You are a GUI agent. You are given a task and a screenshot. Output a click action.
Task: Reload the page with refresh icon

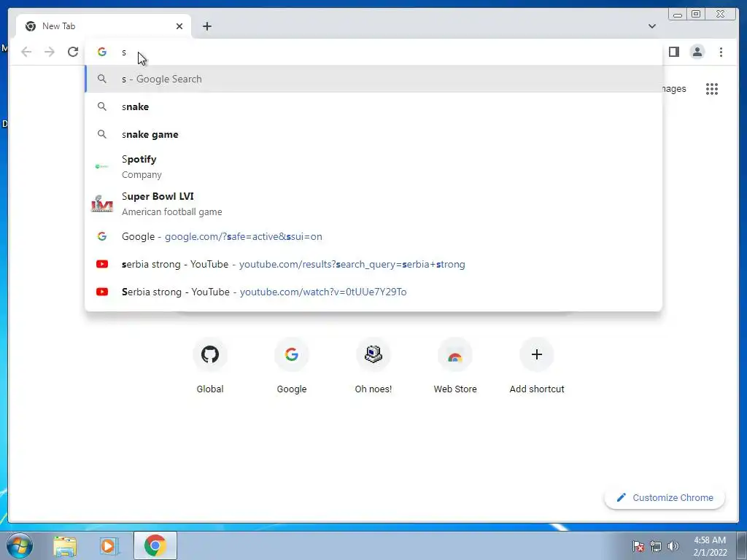pyautogui.click(x=73, y=52)
